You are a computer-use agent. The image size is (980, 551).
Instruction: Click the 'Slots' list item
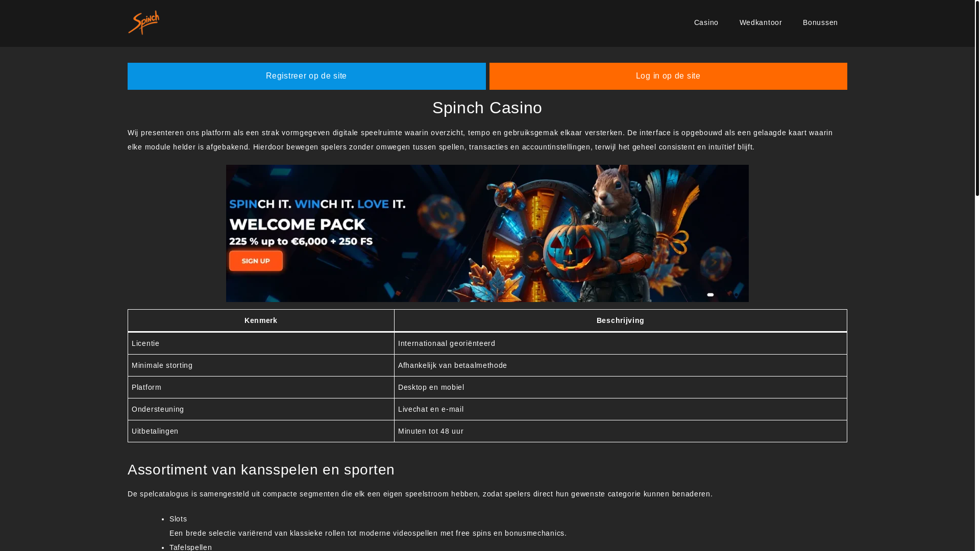coord(178,519)
